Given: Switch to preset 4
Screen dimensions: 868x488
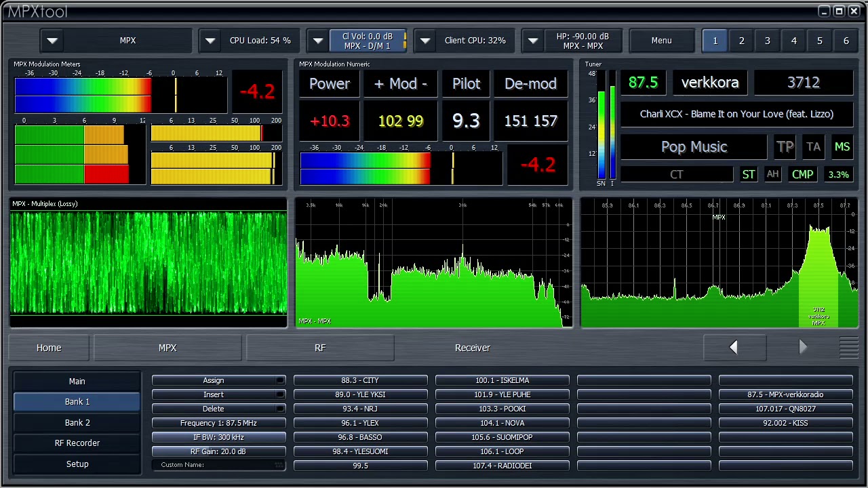Looking at the screenshot, I should click(x=793, y=41).
